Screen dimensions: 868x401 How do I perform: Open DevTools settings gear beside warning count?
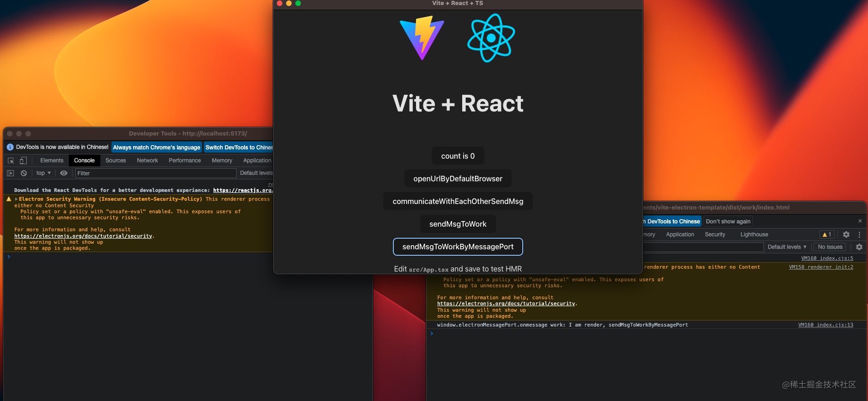click(x=846, y=234)
